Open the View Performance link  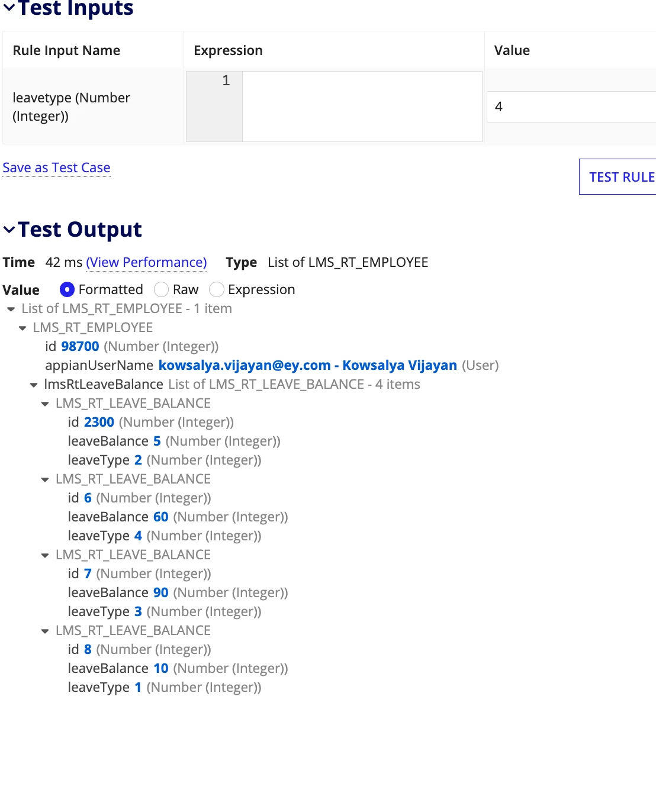coord(146,262)
